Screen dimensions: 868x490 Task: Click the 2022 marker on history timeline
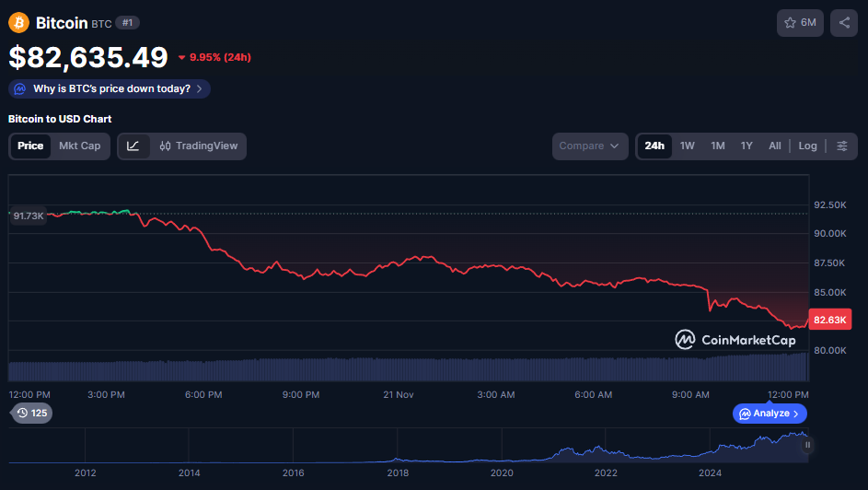(606, 472)
